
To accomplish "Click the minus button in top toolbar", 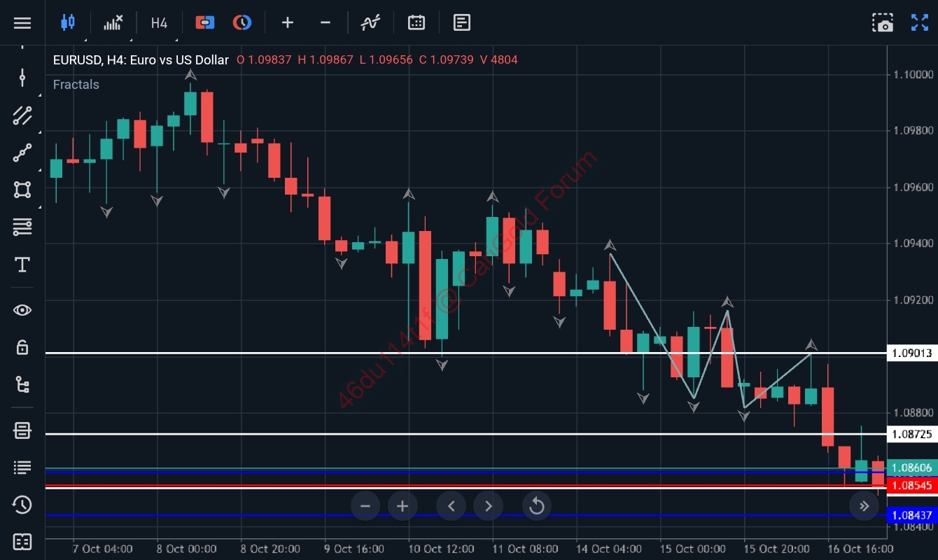I will [x=325, y=22].
